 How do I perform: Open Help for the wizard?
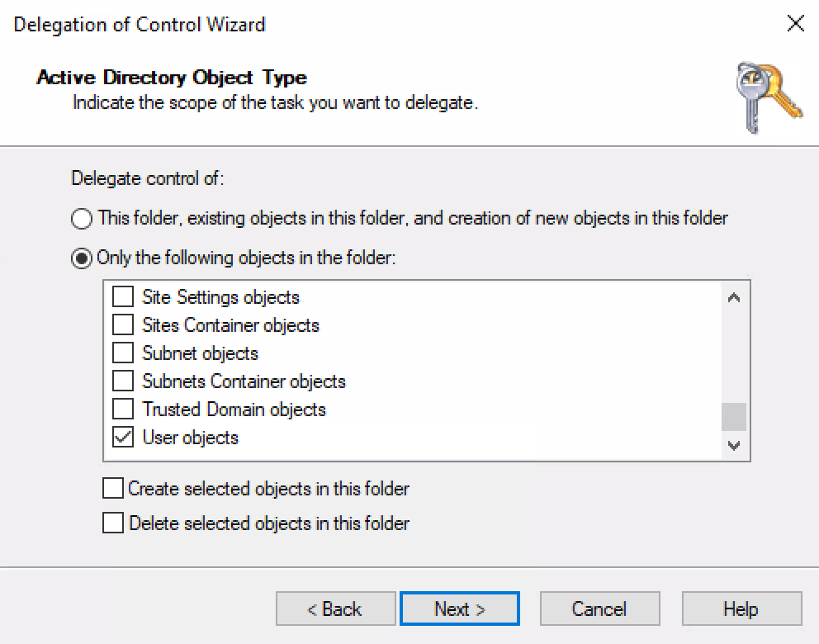[741, 608]
